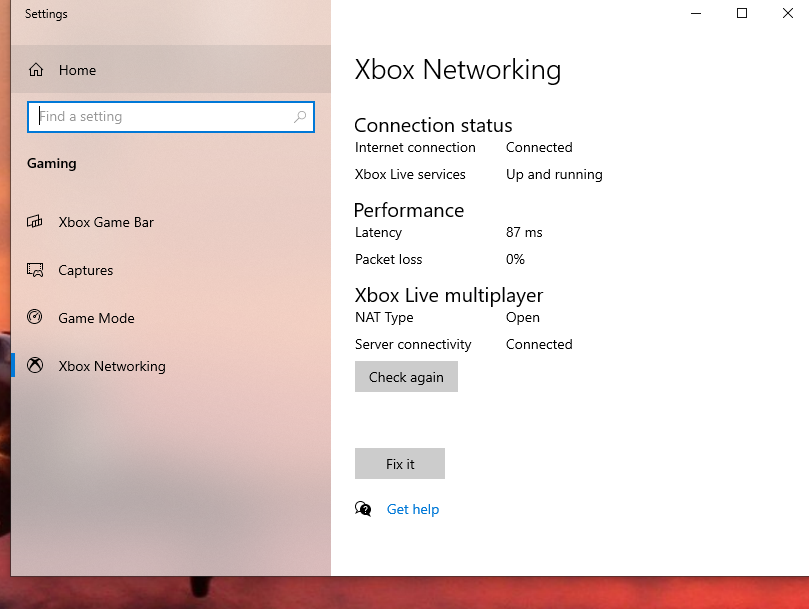Click the Check again button
The width and height of the screenshot is (809, 609).
406,377
